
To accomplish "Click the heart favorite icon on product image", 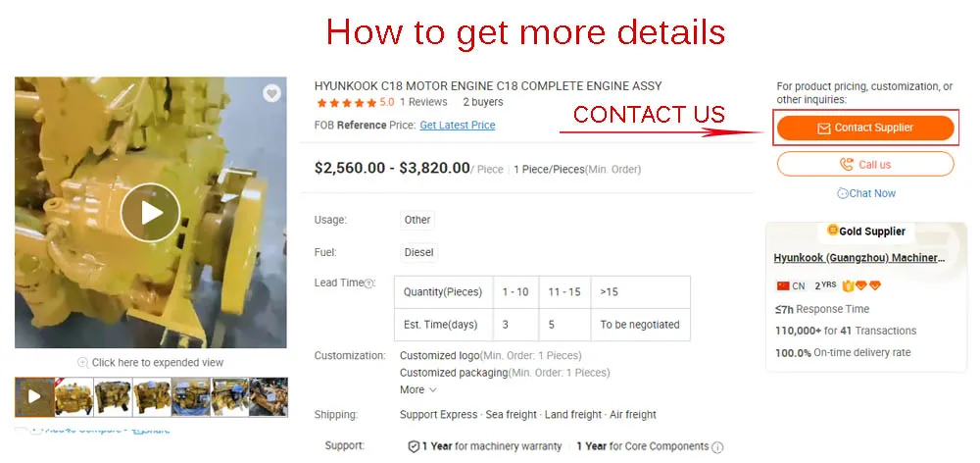I will point(271,93).
